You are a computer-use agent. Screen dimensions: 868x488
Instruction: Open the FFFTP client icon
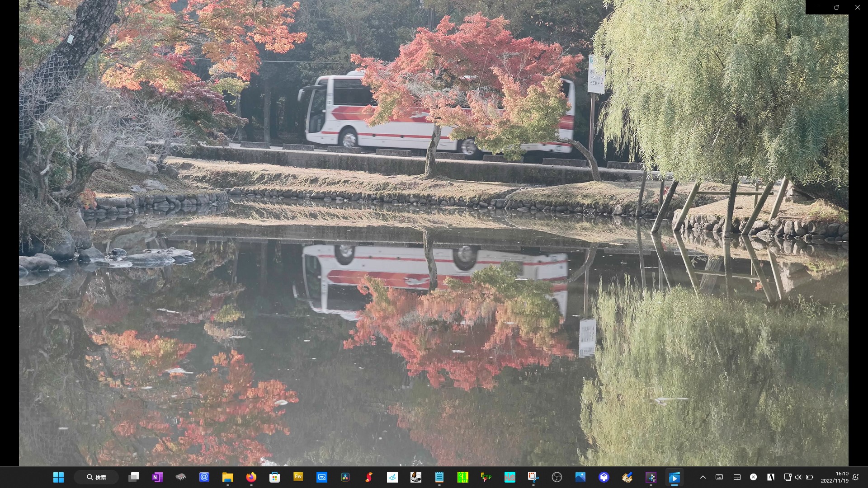[486, 477]
